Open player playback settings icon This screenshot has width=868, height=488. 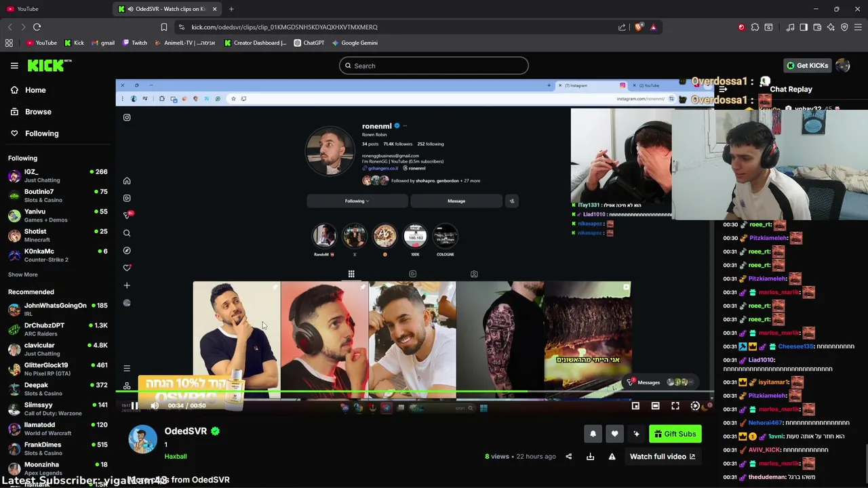[x=695, y=406]
